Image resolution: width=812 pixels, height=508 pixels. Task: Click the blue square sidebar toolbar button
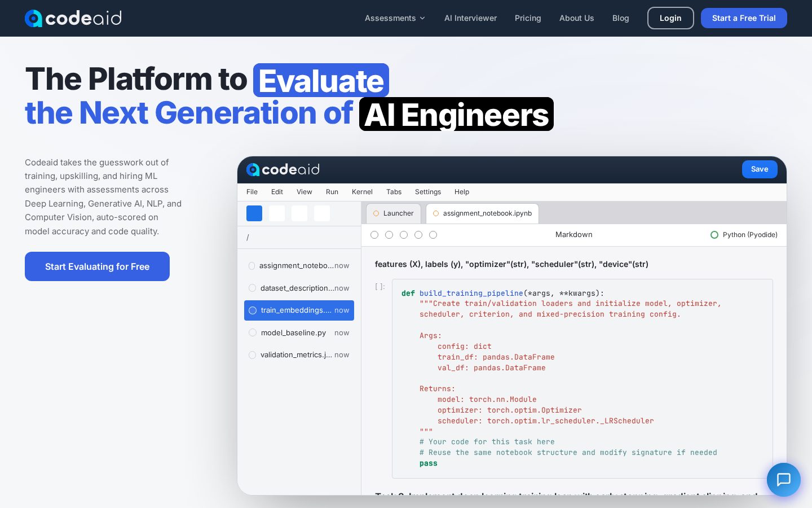[254, 213]
